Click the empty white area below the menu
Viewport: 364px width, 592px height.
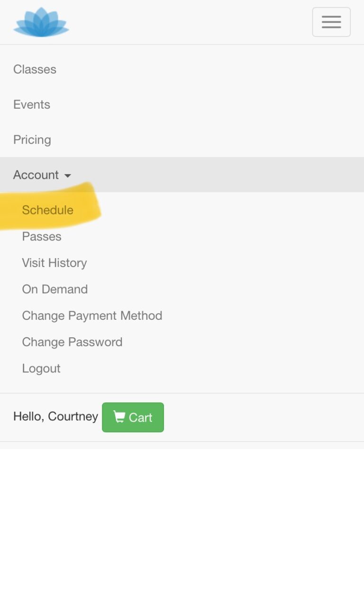coord(182,517)
